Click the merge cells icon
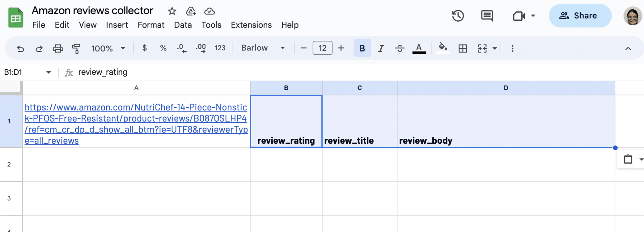The height and width of the screenshot is (232, 644). point(482,48)
